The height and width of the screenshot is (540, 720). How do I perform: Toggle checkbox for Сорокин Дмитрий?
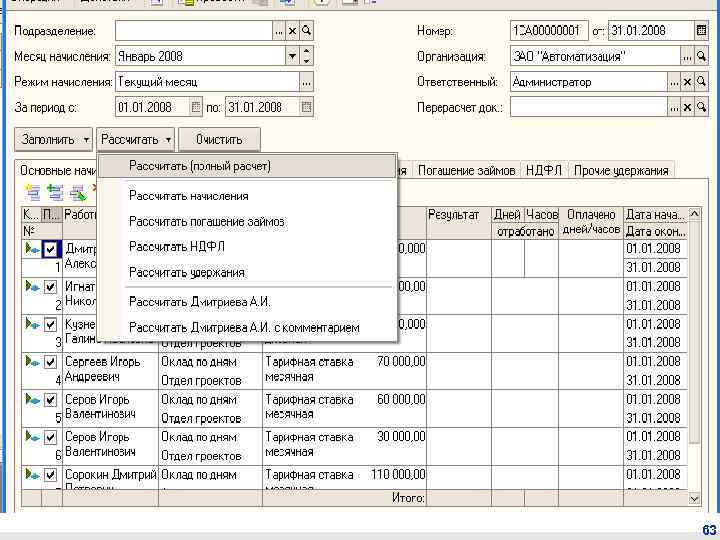[50, 475]
